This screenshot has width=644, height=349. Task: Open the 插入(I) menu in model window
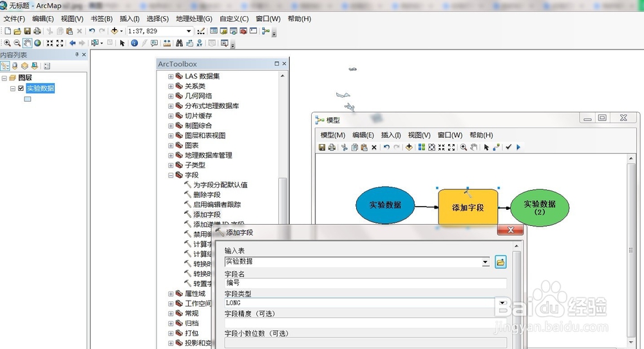pos(391,135)
